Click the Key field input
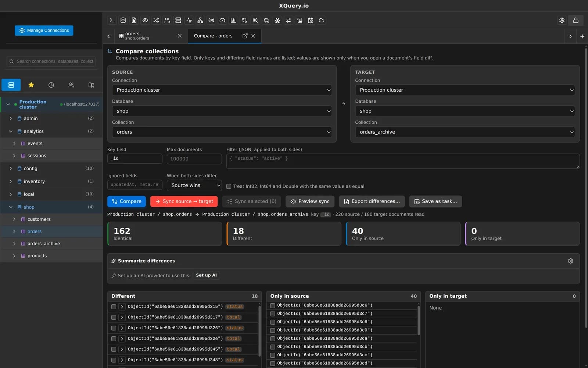588x368 pixels. pyautogui.click(x=135, y=159)
